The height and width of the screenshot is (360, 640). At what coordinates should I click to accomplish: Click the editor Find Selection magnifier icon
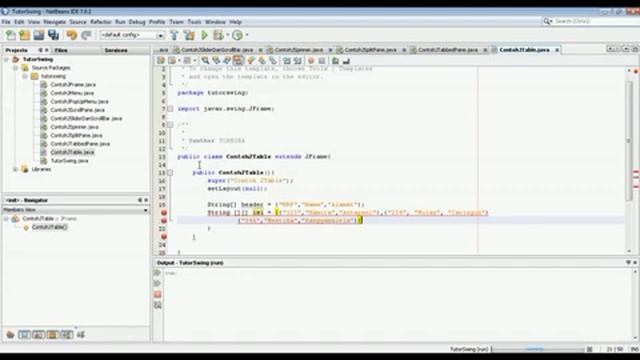pos(205,61)
